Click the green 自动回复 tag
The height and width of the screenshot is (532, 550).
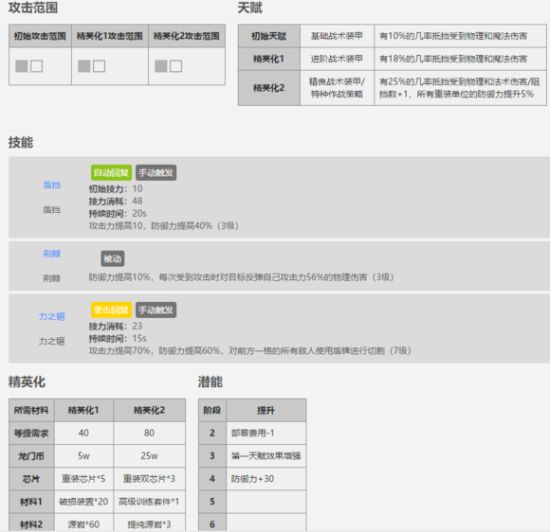(111, 173)
